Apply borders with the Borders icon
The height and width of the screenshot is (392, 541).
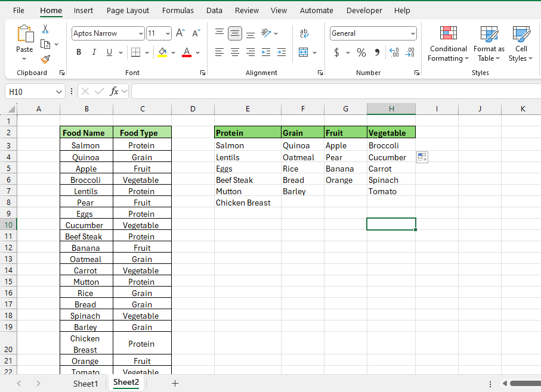tap(136, 52)
